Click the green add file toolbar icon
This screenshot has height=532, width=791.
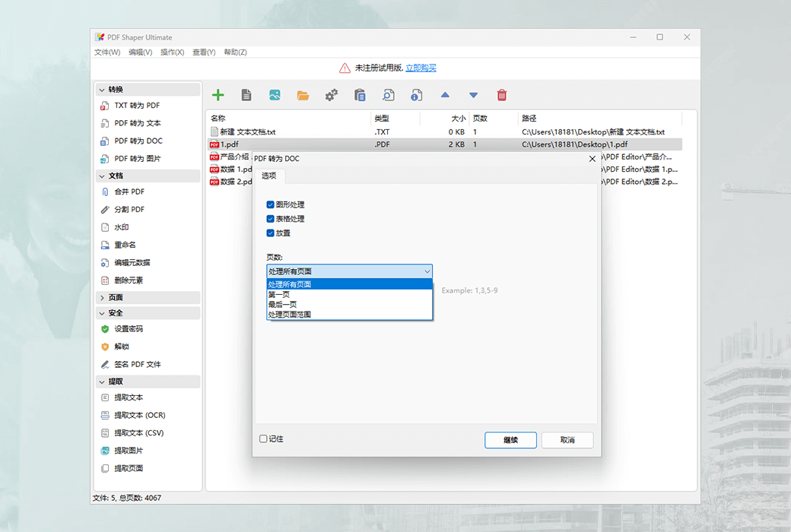point(218,94)
